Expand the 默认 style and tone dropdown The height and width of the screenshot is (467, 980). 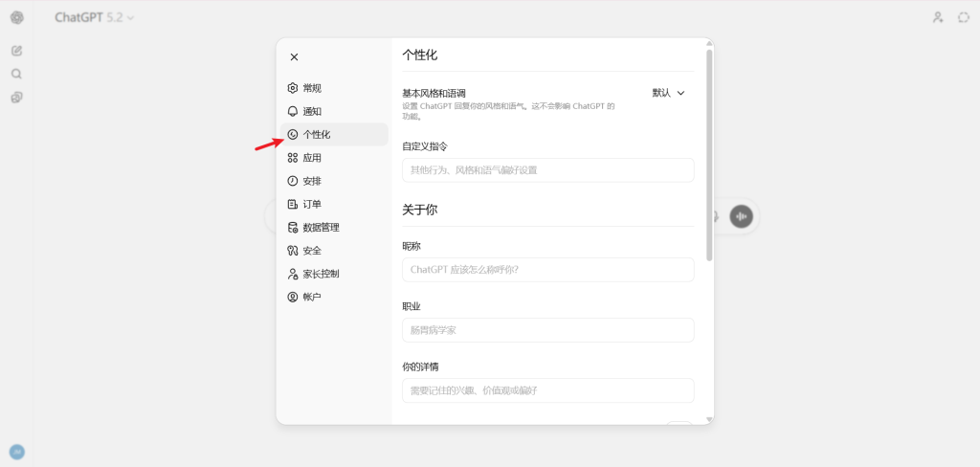coord(669,93)
